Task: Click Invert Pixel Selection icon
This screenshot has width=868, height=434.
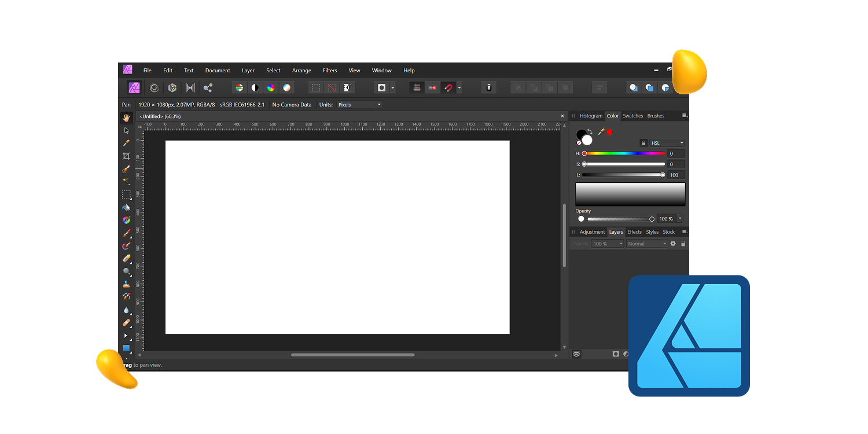Action: (347, 88)
